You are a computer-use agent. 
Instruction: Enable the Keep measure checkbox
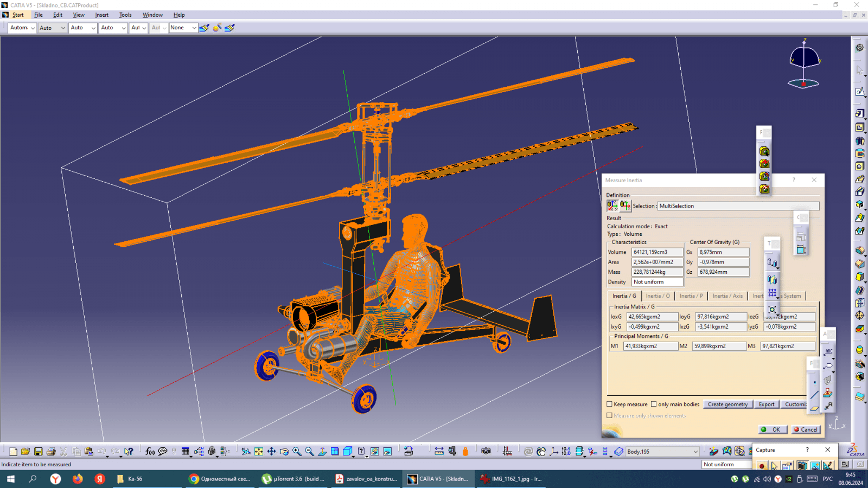[x=610, y=404]
